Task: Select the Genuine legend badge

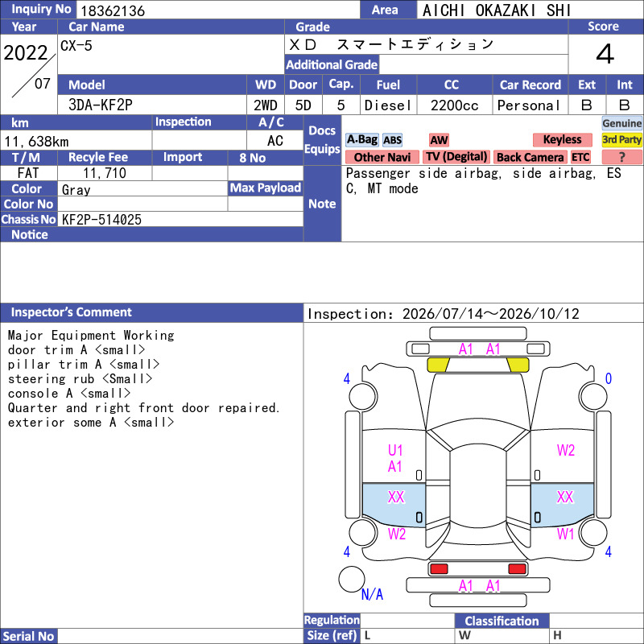Action: [621, 123]
